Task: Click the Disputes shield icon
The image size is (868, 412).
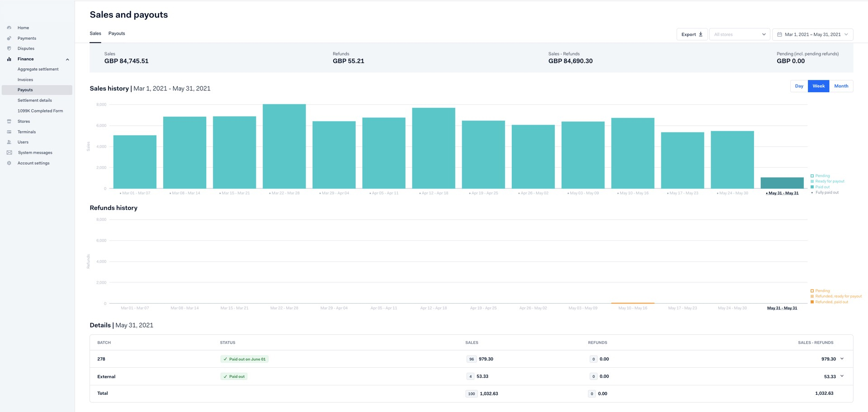Action: 9,49
